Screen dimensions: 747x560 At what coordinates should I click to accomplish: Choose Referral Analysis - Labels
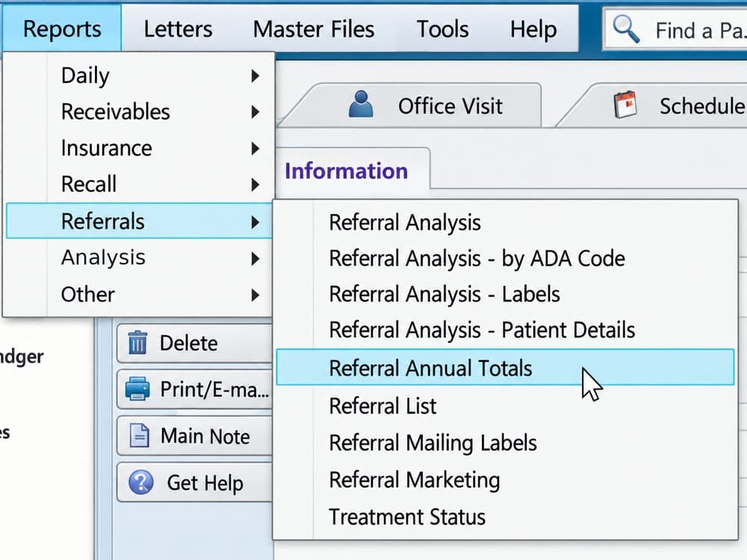[x=505, y=294]
